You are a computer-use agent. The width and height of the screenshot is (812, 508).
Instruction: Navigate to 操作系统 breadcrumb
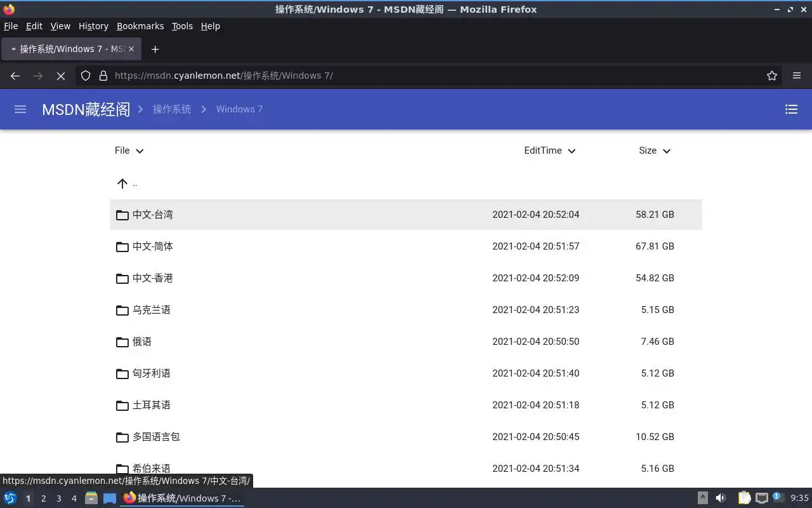(x=172, y=109)
